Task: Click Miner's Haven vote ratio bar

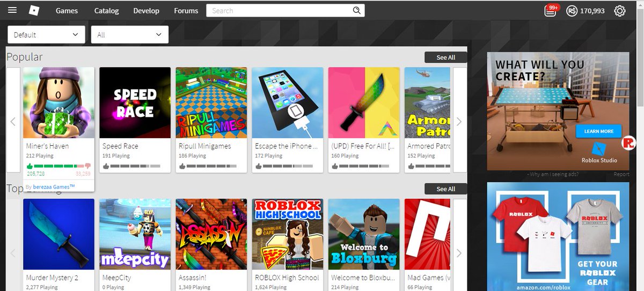Action: point(58,166)
